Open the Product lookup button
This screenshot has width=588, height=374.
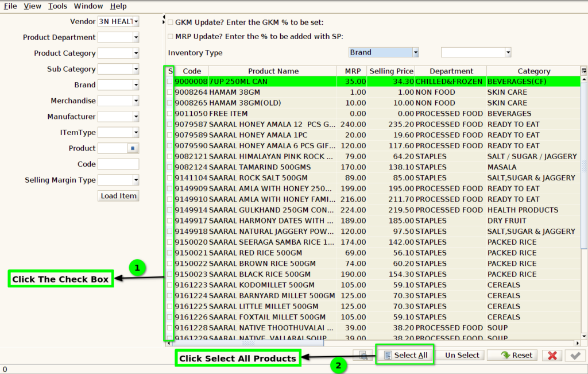pos(133,148)
